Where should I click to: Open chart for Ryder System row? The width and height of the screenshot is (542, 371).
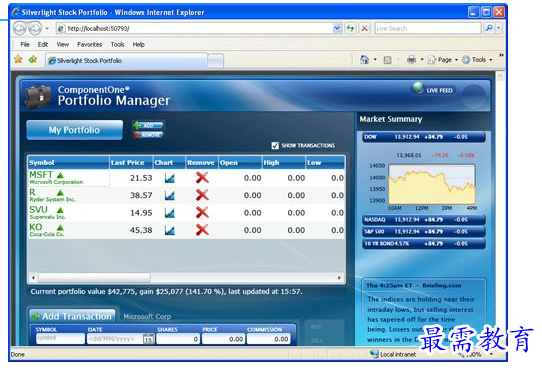(x=169, y=195)
